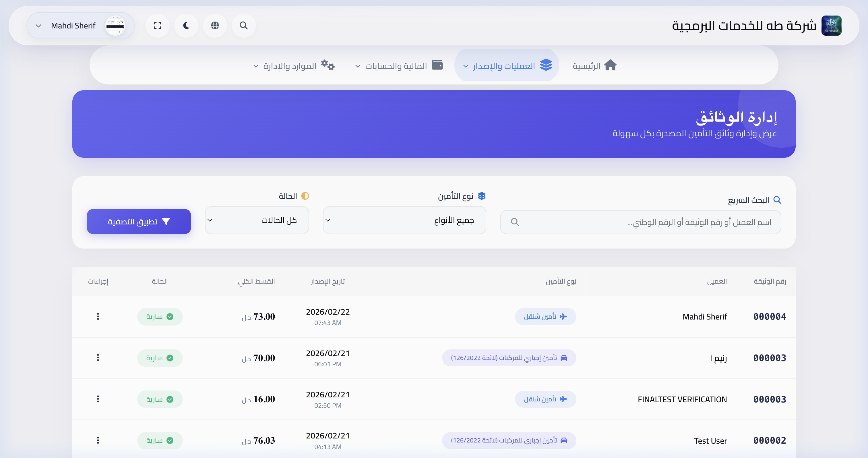Open actions menu on FINALTEST VERIFICATION row
The height and width of the screenshot is (458, 868).
pos(98,399)
